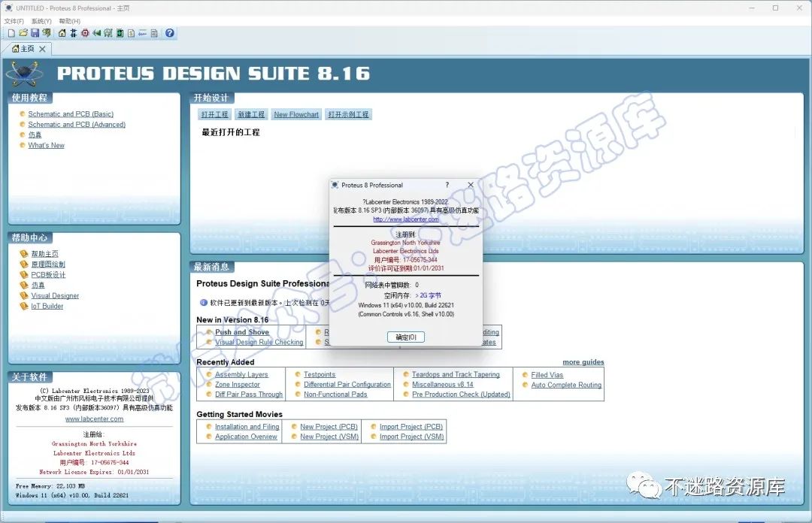Click 确定(O) button in the dialog
812x523 pixels.
(406, 337)
